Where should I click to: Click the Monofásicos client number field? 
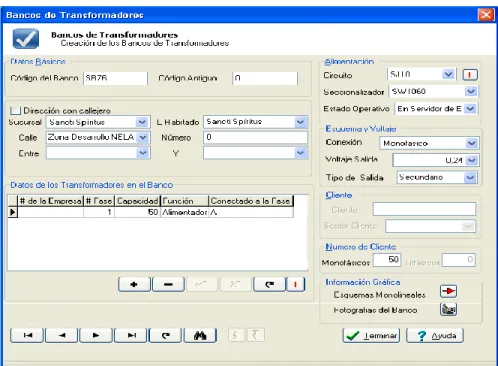387,260
